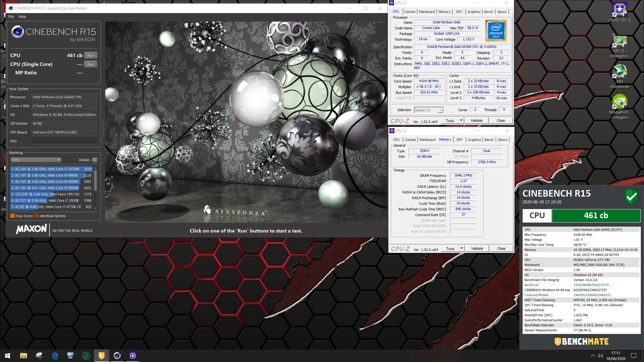Click the BenchMate green shield checkmark

click(632, 196)
